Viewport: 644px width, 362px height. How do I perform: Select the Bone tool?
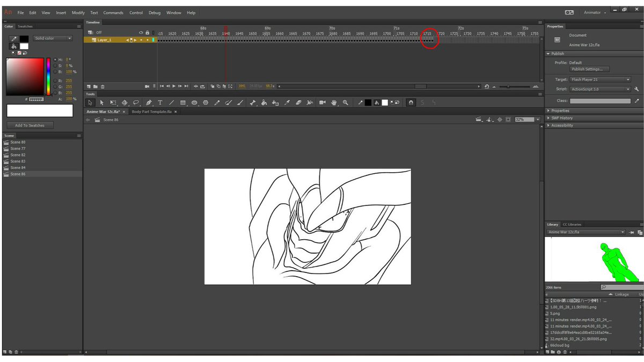(253, 102)
